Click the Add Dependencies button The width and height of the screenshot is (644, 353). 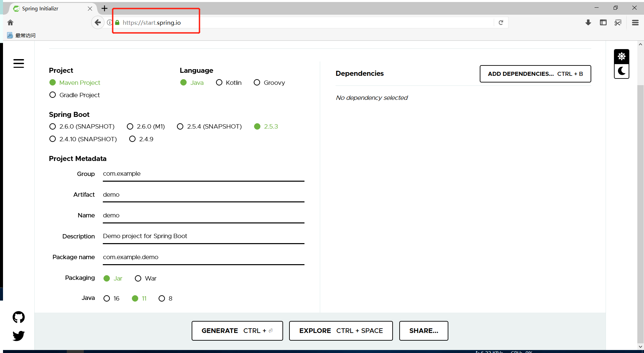point(535,74)
